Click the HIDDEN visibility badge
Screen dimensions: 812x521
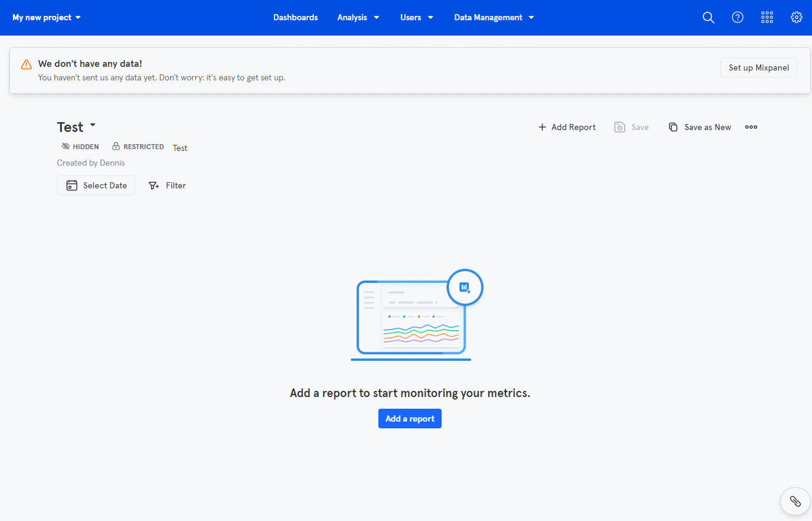coord(80,147)
